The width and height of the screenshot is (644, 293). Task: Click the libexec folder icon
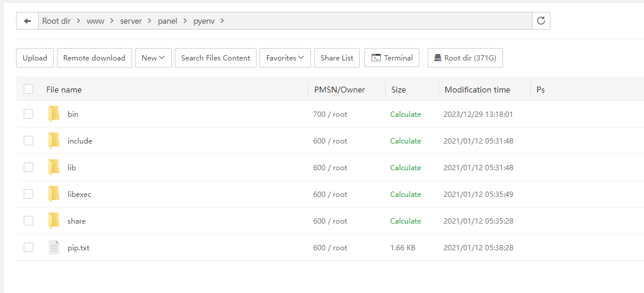54,194
